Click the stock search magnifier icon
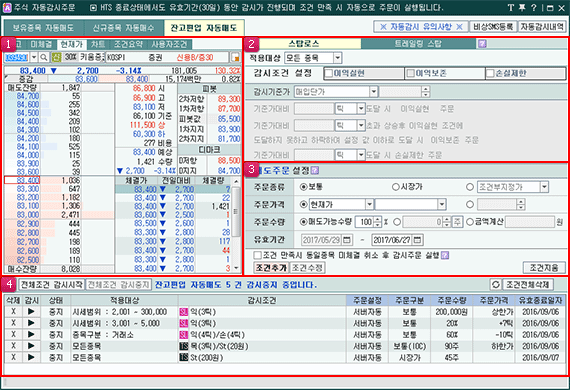The width and height of the screenshot is (570, 390). tap(44, 57)
